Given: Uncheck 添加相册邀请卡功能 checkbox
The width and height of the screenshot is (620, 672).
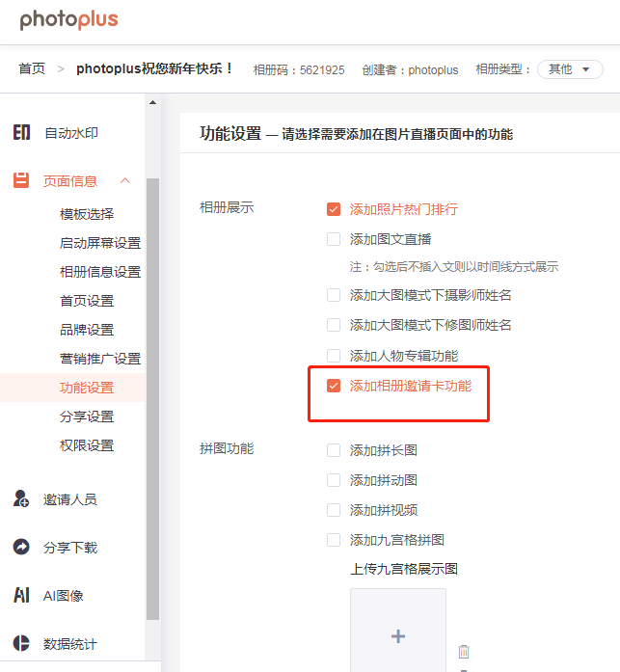Looking at the screenshot, I should 334,386.
